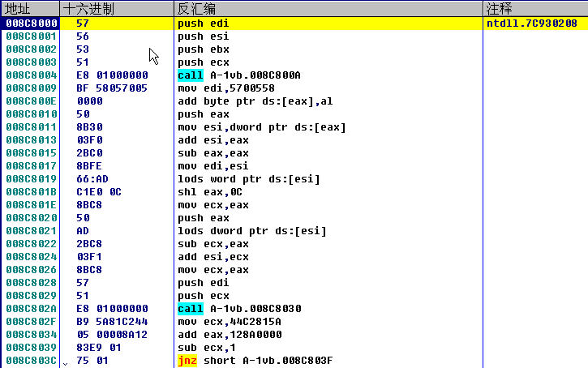Select address 008C8019
This screenshot has height=368, width=588.
[32, 179]
